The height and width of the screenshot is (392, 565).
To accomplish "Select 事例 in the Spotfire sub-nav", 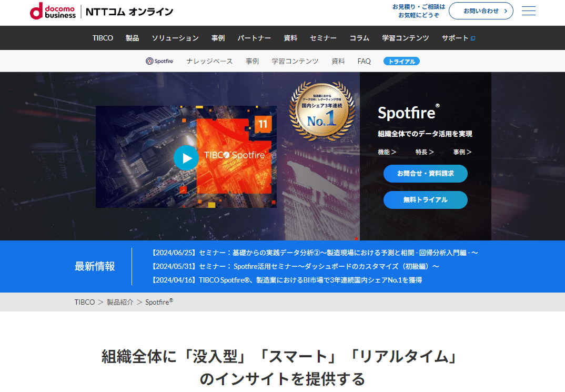I will [x=252, y=61].
